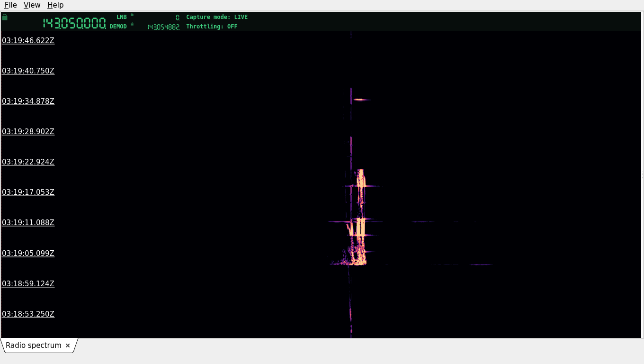
Task: Click the frequency lock padlock icon
Action: [5, 17]
